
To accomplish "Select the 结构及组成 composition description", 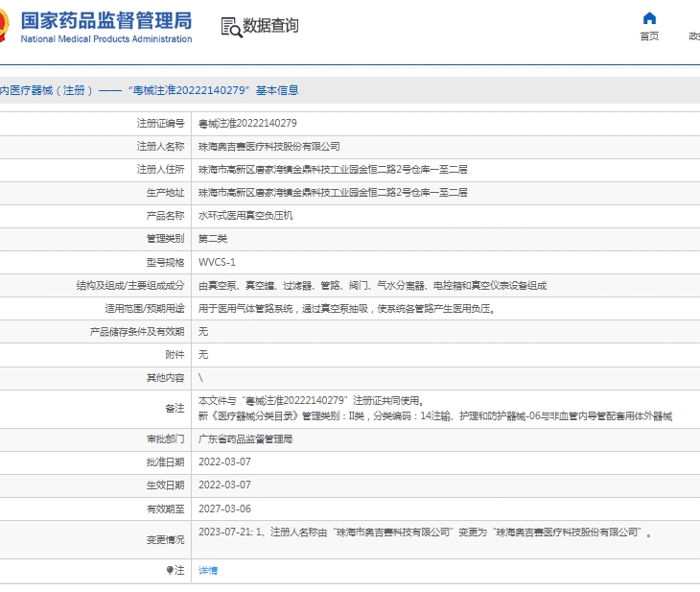I will click(x=372, y=286).
